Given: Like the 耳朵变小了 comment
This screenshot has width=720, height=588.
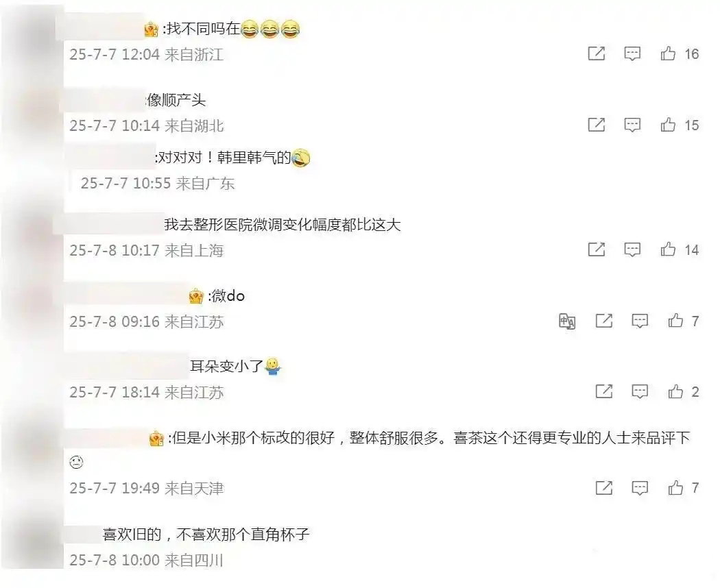Looking at the screenshot, I should click(x=675, y=391).
